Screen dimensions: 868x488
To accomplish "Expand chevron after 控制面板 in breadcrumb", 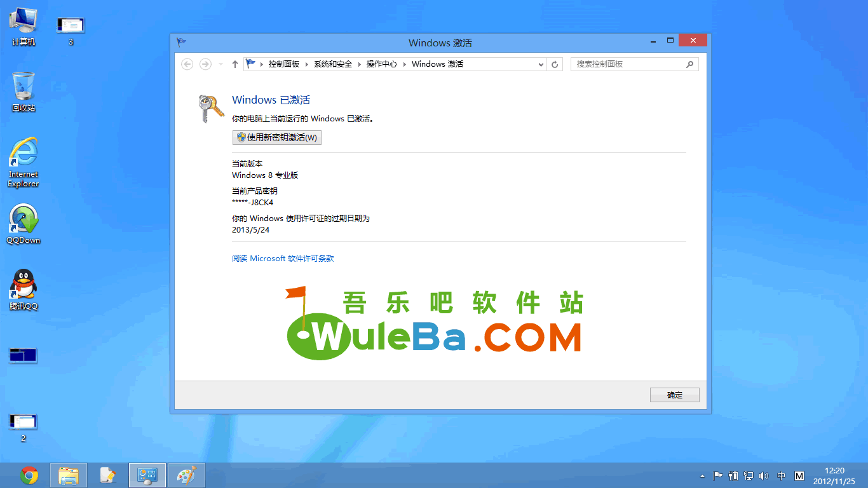I will pos(306,64).
